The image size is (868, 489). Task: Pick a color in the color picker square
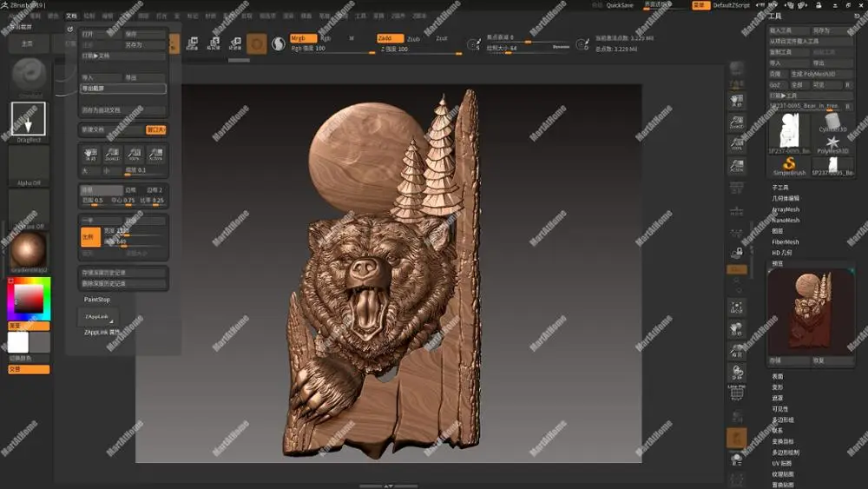[29, 299]
